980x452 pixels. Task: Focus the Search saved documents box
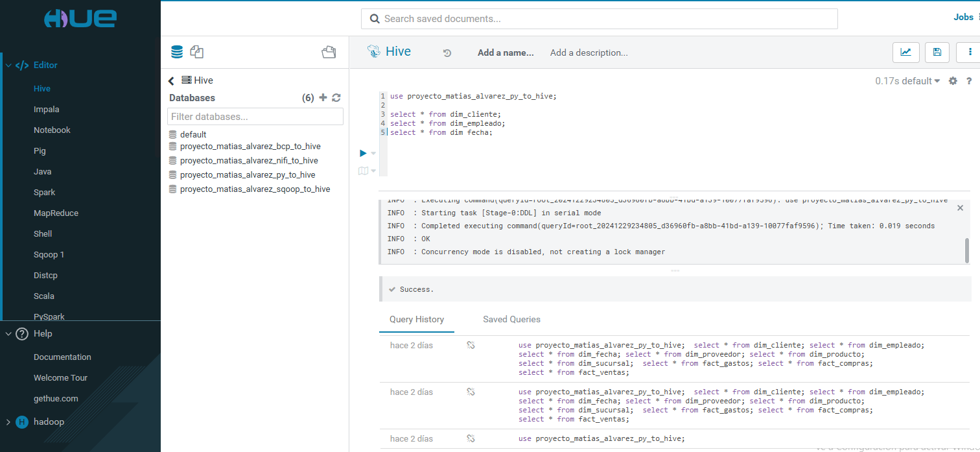pyautogui.click(x=600, y=19)
